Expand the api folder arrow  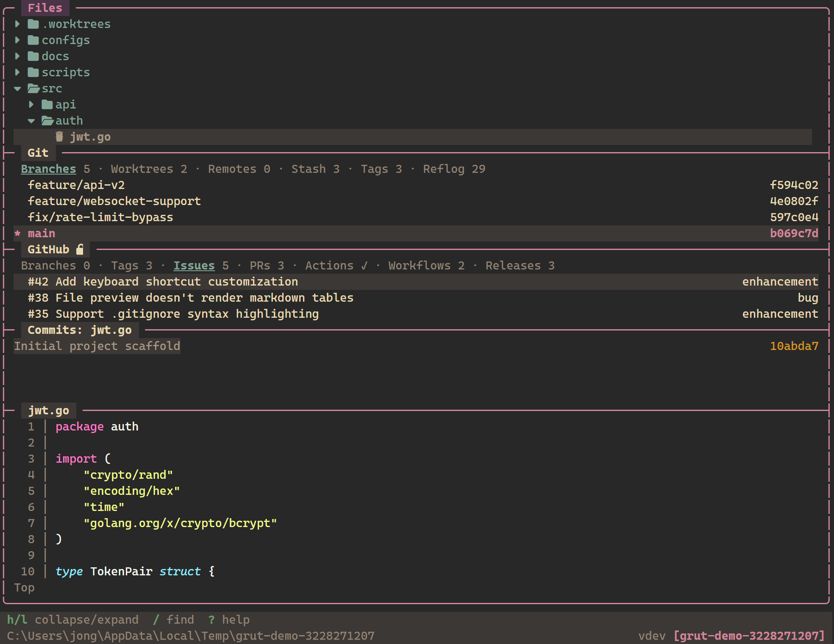click(x=31, y=105)
